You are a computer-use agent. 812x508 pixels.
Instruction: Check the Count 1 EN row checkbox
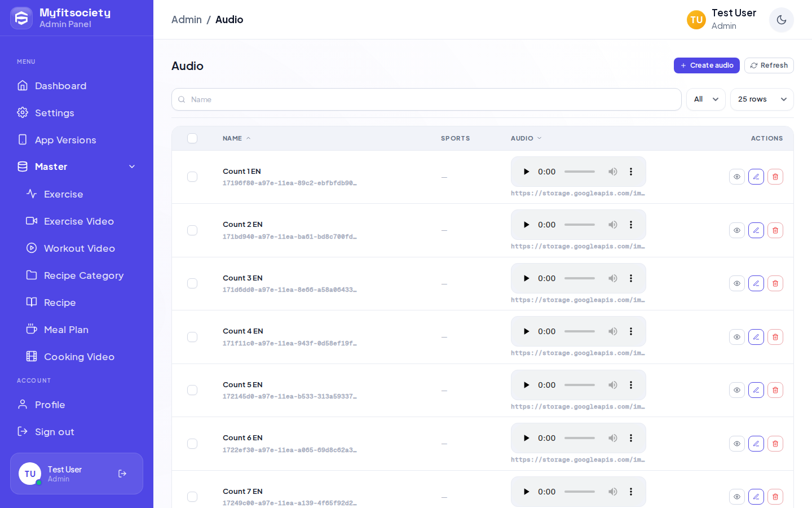192,177
